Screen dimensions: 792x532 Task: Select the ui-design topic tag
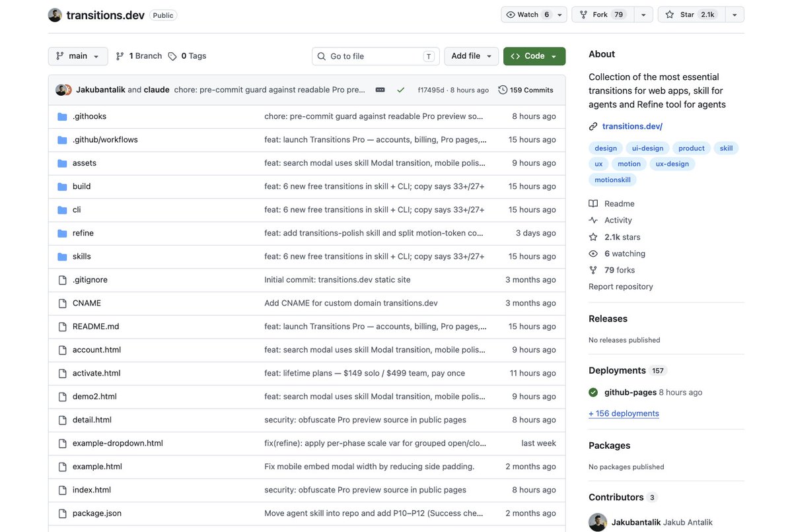tap(647, 148)
